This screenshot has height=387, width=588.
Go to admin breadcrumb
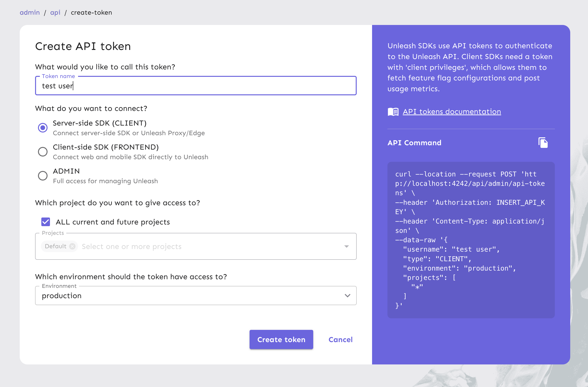pyautogui.click(x=30, y=12)
